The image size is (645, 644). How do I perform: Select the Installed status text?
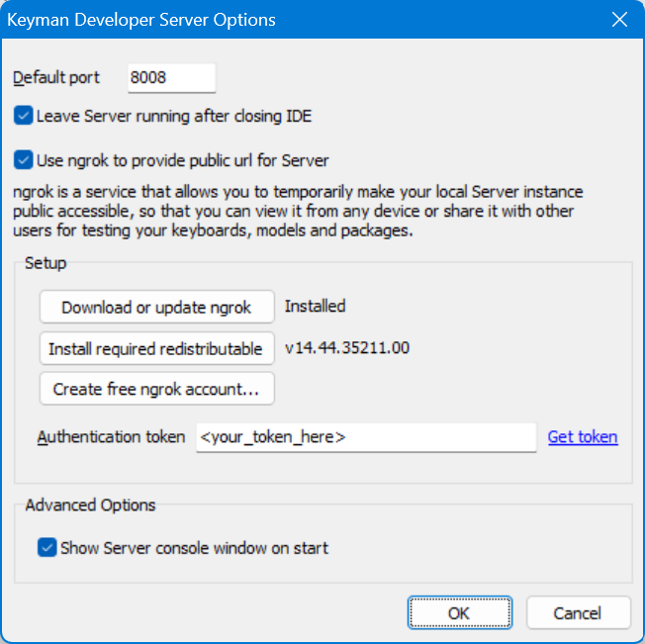tap(316, 307)
